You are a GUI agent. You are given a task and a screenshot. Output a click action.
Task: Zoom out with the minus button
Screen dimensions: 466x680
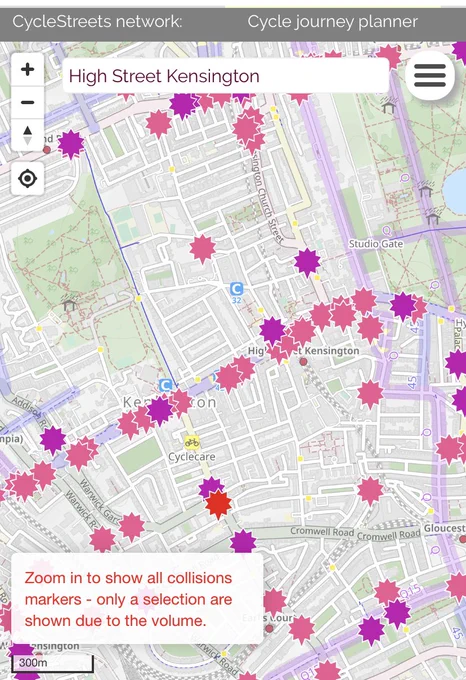[x=27, y=102]
